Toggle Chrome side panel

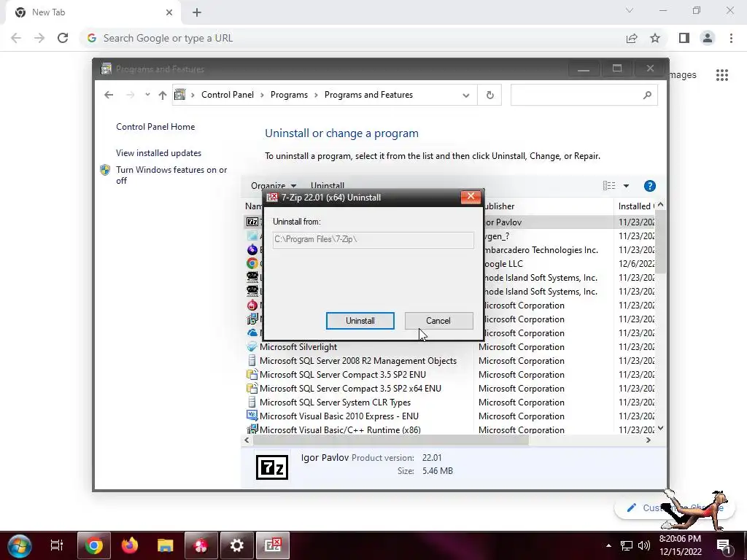click(684, 38)
